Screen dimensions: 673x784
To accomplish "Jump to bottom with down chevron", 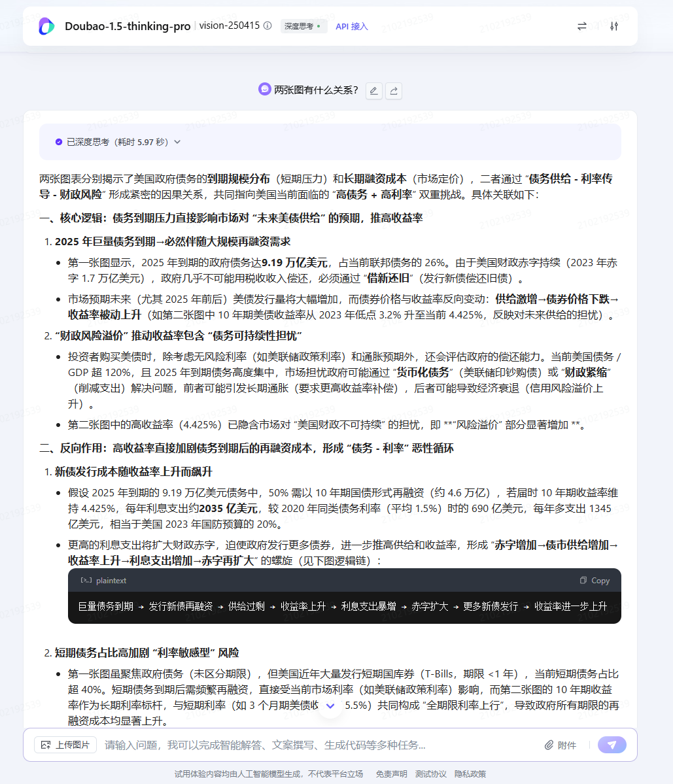I will coord(330,706).
